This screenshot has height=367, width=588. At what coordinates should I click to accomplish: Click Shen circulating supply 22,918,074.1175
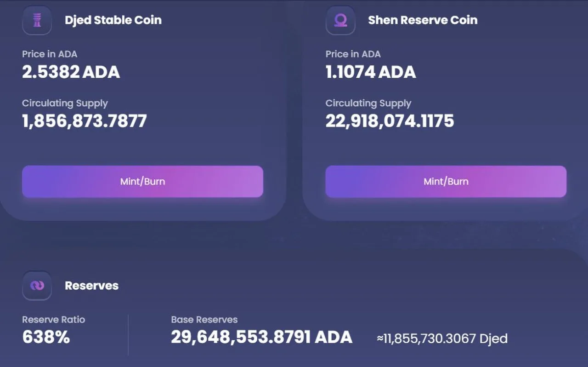tap(390, 121)
